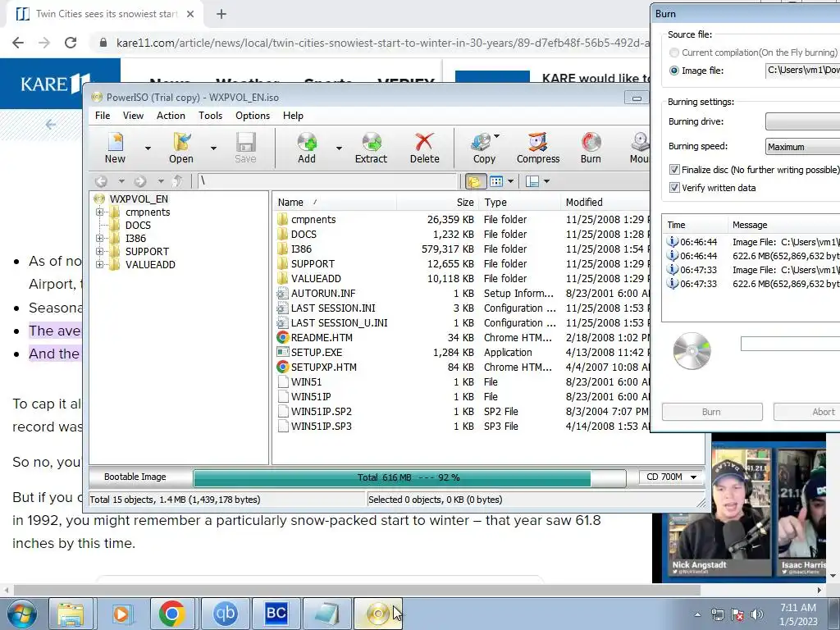Reload the page in the browser
The width and height of the screenshot is (840, 630).
(x=71, y=43)
